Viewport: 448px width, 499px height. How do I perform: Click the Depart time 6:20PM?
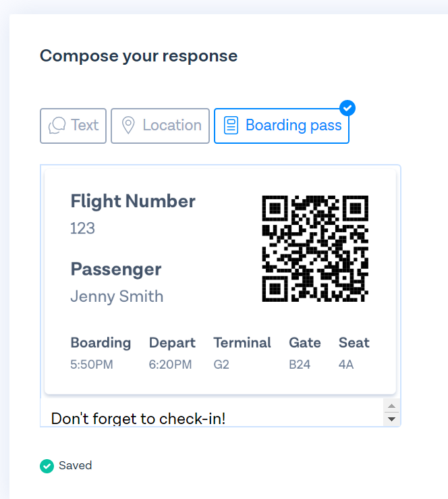pos(171,365)
